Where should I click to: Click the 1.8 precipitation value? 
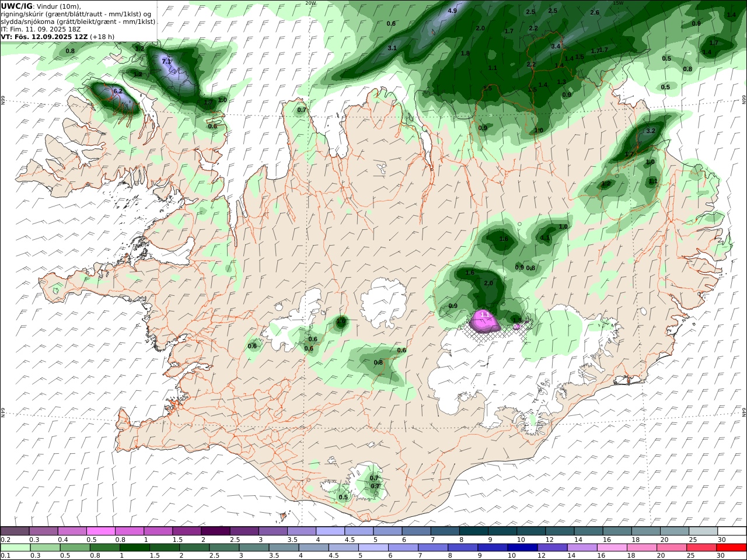(x=465, y=53)
